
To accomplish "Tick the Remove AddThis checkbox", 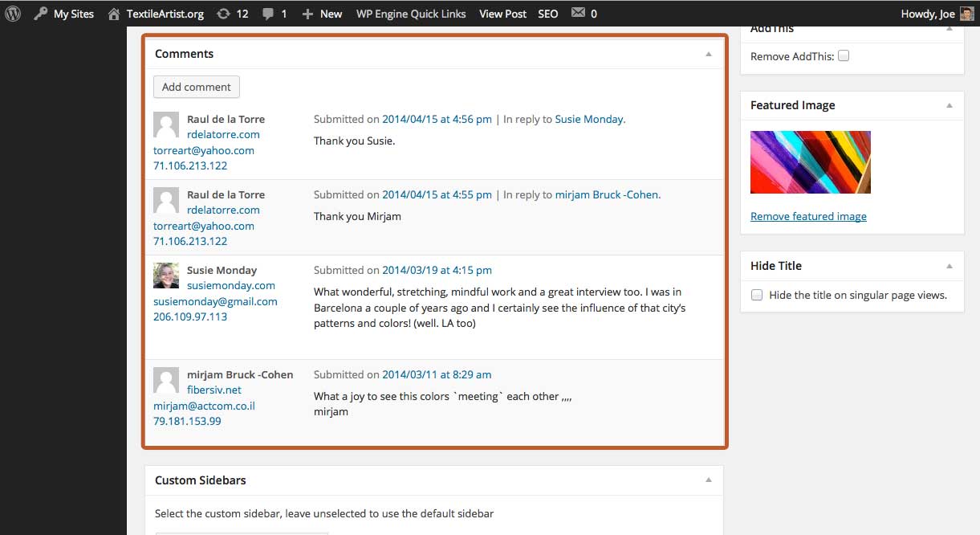I will 844,56.
